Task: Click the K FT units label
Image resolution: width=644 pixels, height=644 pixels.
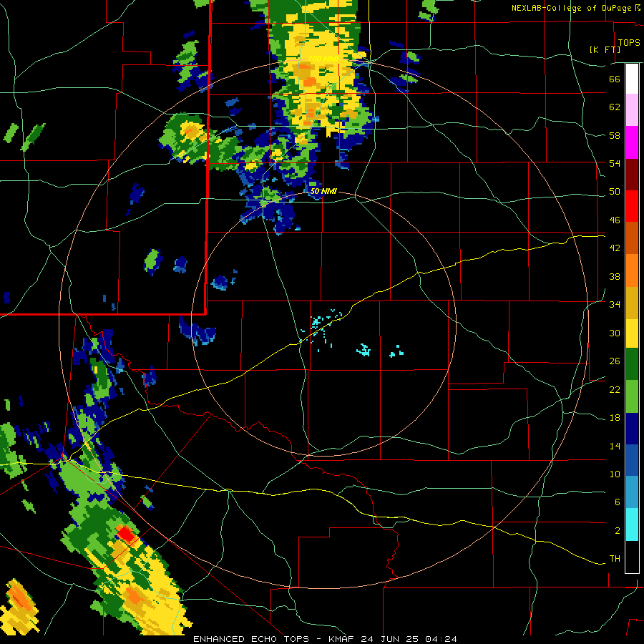Action: click(x=605, y=49)
